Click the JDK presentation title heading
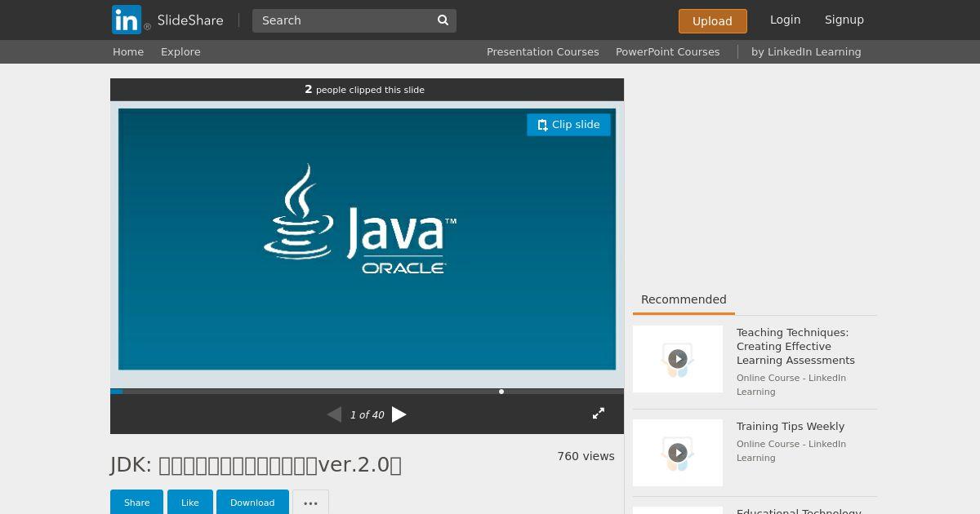The height and width of the screenshot is (514, 980). [x=256, y=465]
